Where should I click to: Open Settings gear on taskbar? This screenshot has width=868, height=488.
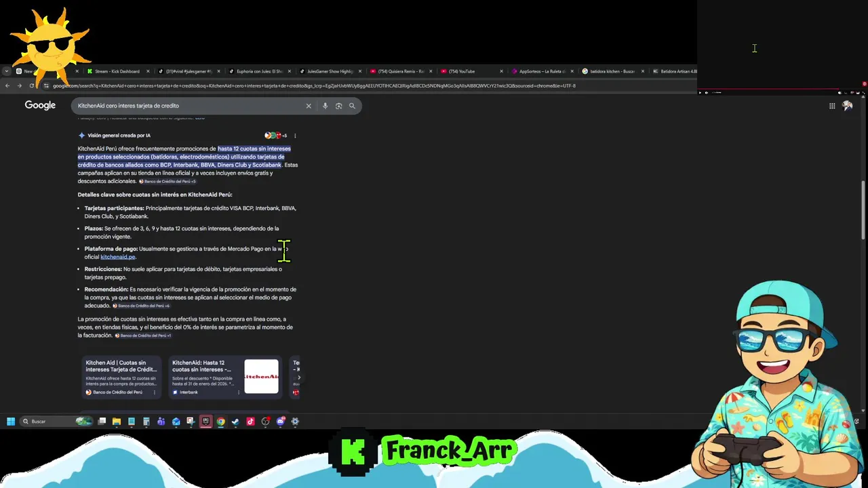point(295,422)
